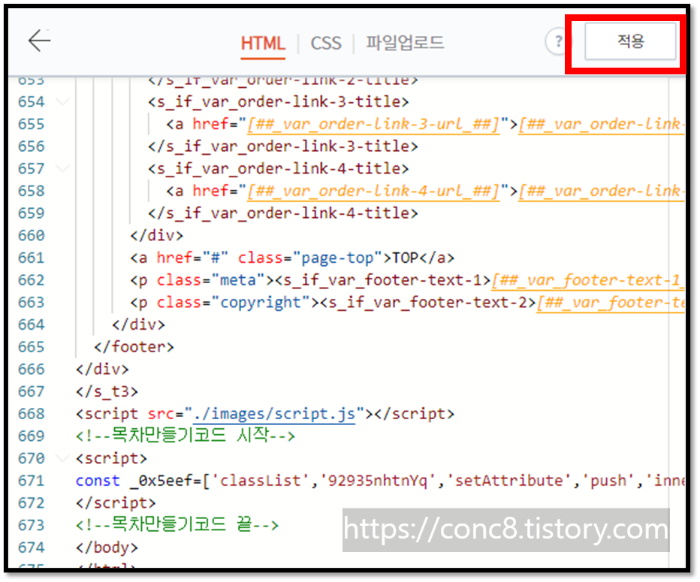Image resolution: width=700 pixels, height=582 pixels.
Task: Switch to the HTML tab
Action: (x=262, y=43)
